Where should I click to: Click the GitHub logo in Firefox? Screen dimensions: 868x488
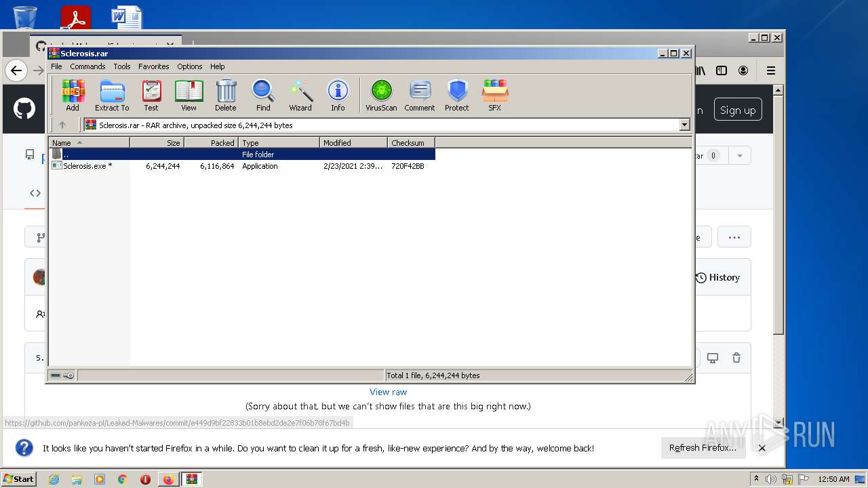click(x=24, y=108)
